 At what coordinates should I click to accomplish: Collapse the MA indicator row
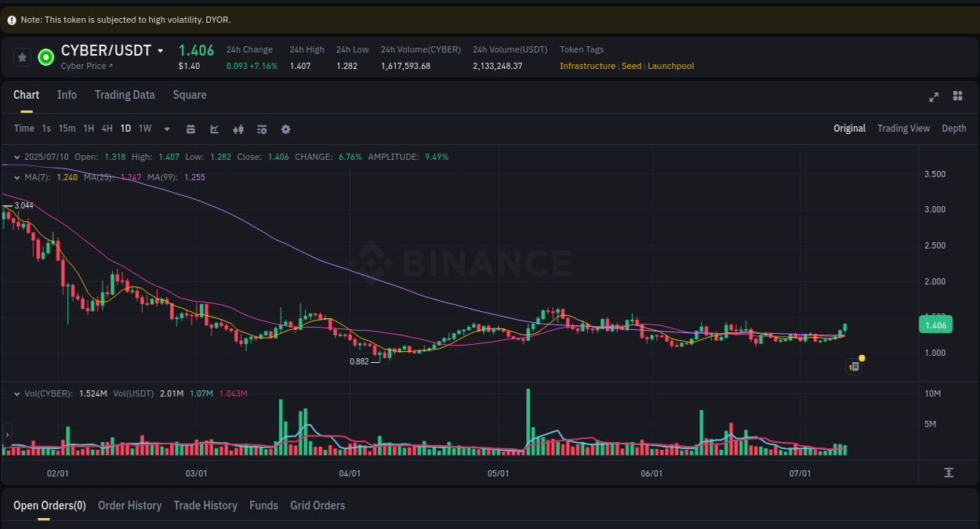(16, 177)
